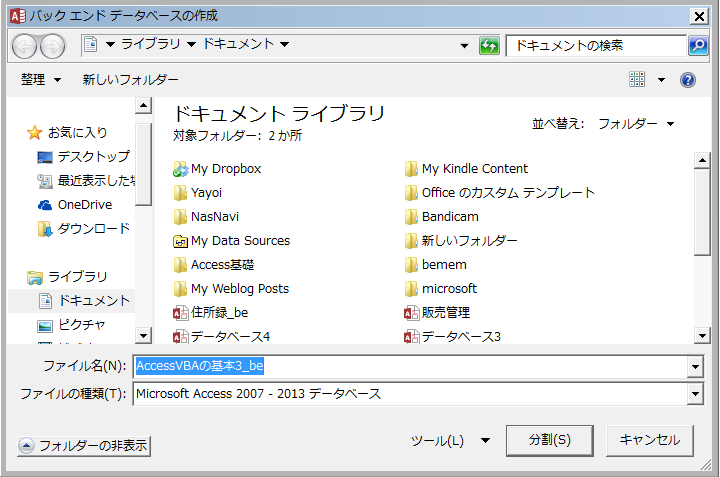Click the back navigation arrow button
The width and height of the screenshot is (720, 477).
25,46
